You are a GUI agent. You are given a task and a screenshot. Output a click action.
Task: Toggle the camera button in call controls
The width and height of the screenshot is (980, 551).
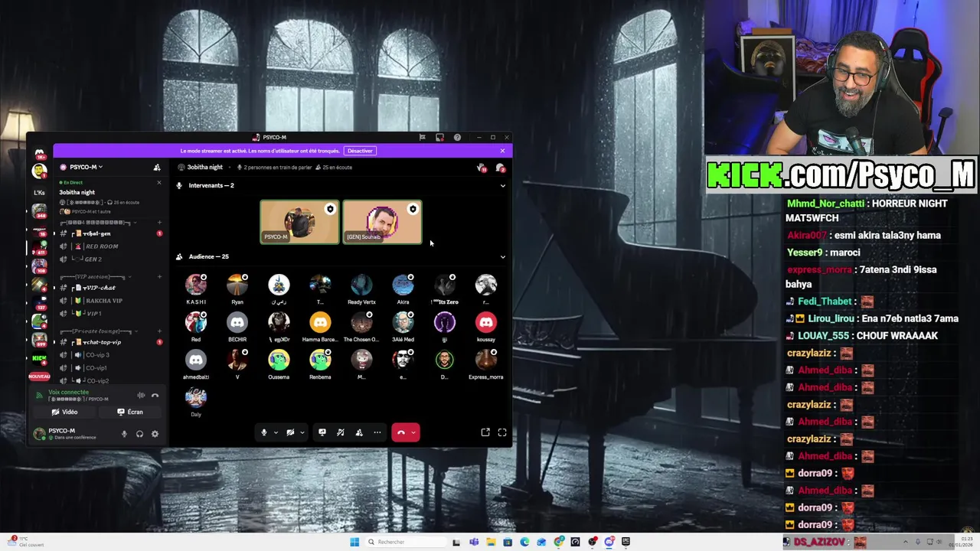point(289,432)
